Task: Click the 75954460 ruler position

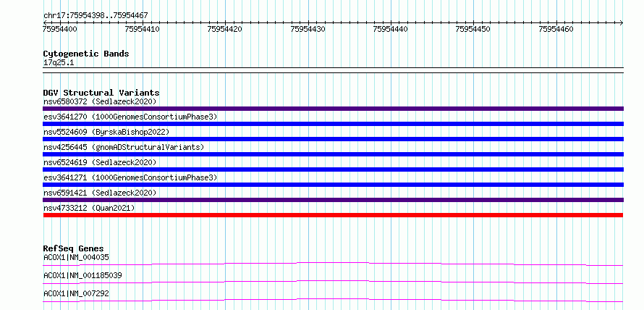Action: [556, 29]
